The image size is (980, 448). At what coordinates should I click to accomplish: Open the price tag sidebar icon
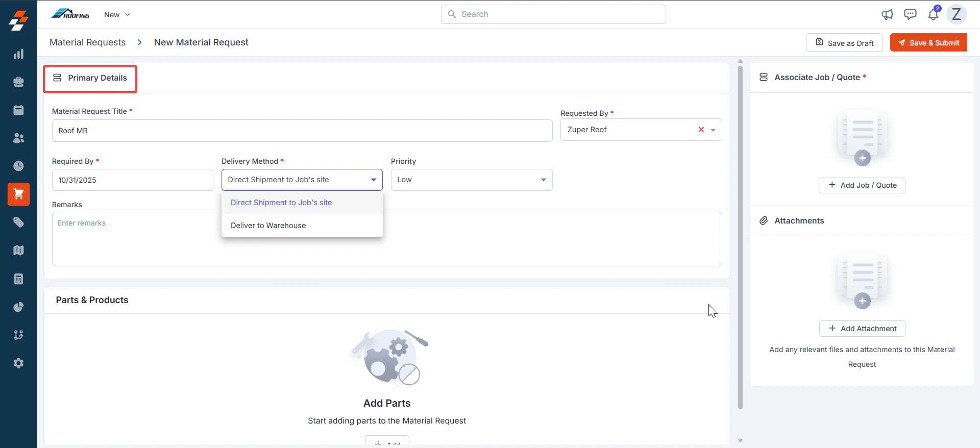click(18, 222)
